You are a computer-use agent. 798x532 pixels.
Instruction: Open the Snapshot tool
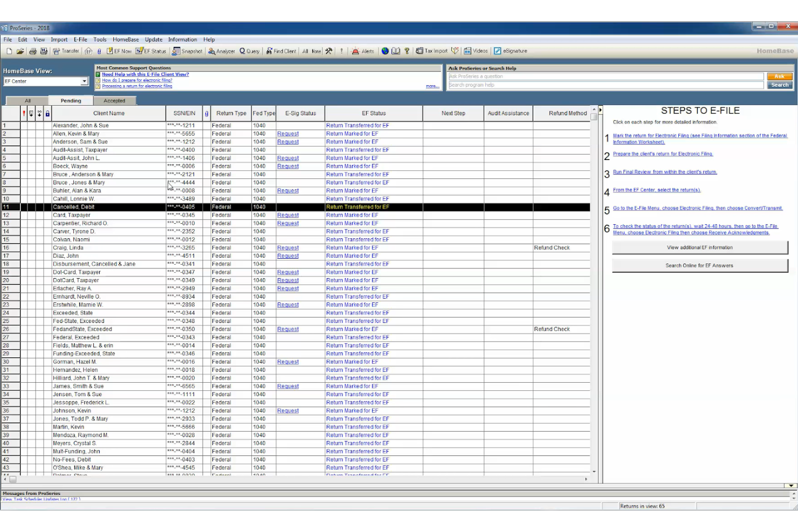[x=187, y=51]
